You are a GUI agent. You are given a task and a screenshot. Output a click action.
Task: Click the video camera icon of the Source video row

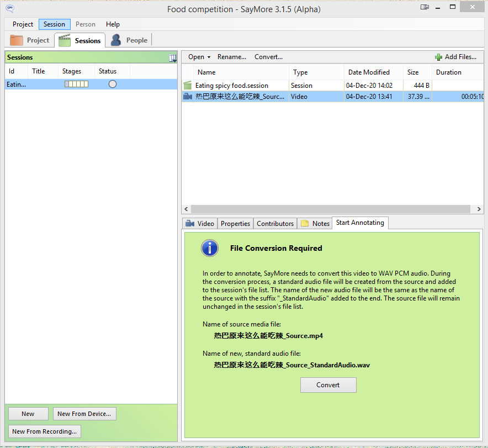tap(187, 97)
